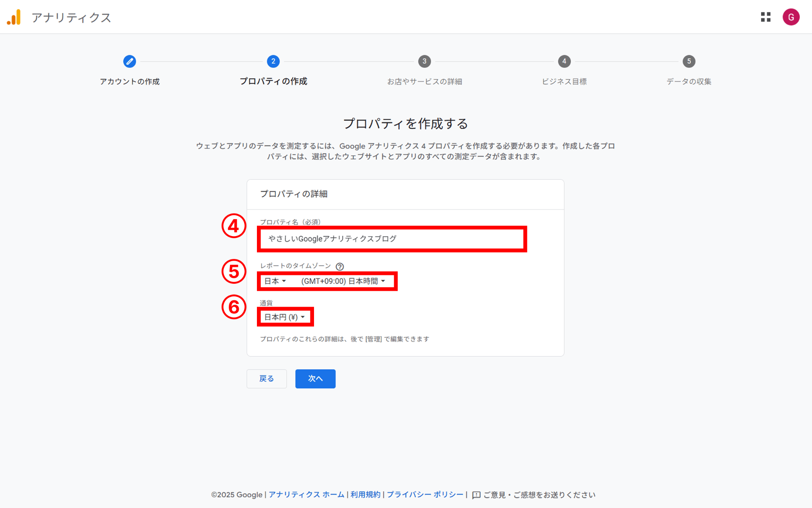This screenshot has height=508, width=812.
Task: Click the プロパティ名 input field
Action: (392, 239)
